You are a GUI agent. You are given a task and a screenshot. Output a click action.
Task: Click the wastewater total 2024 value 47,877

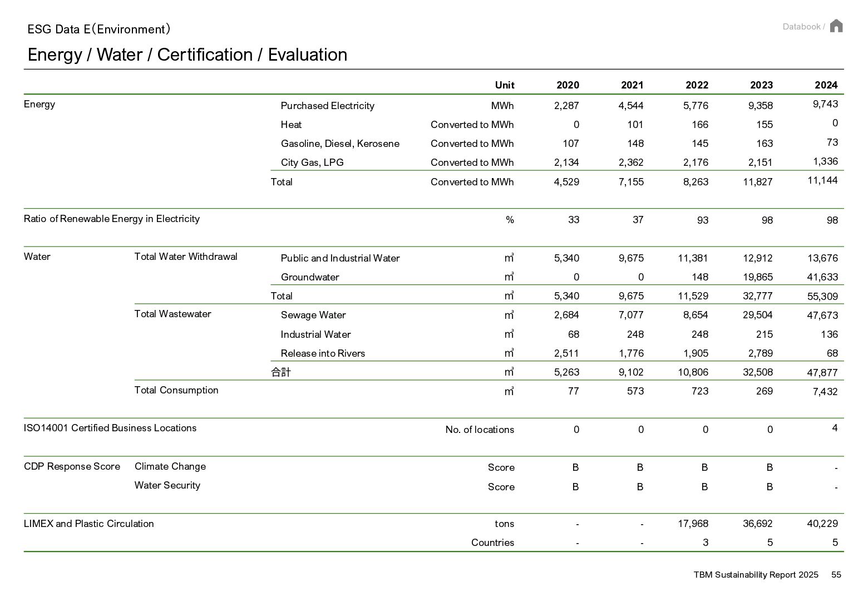point(822,373)
